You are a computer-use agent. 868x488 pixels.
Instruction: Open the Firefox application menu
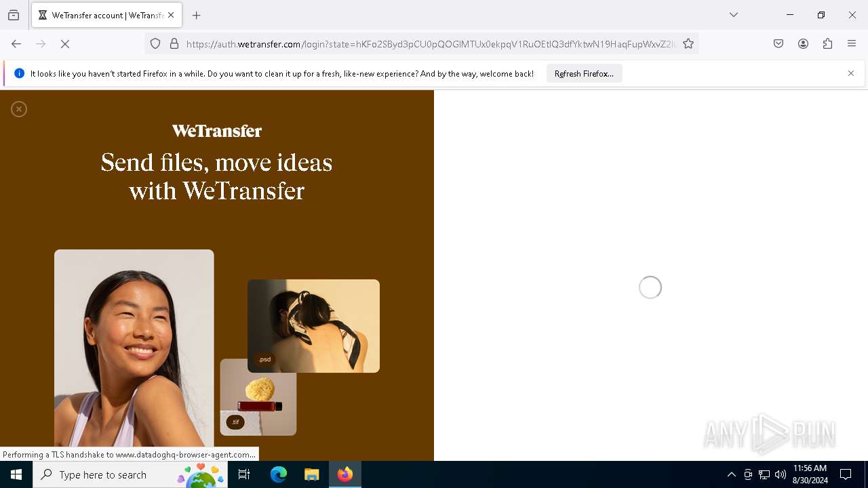click(852, 44)
